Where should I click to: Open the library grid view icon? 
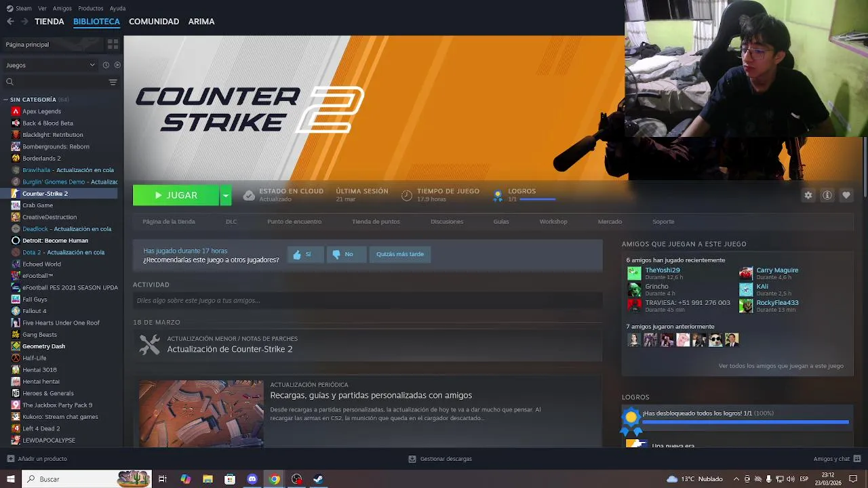[113, 44]
